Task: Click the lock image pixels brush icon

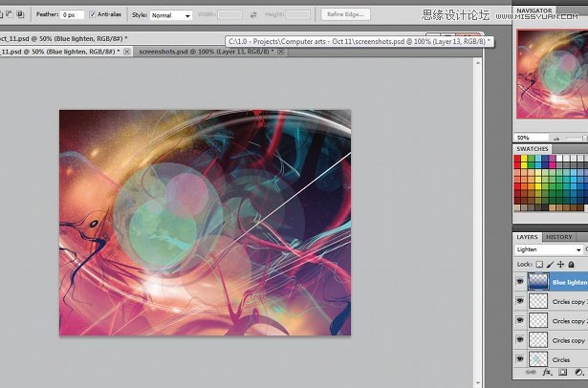Action: tap(550, 264)
